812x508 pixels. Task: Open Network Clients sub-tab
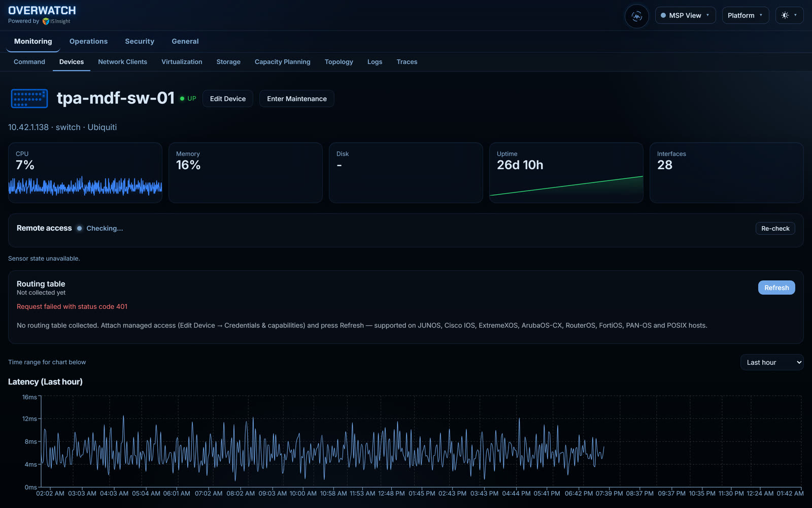point(122,62)
